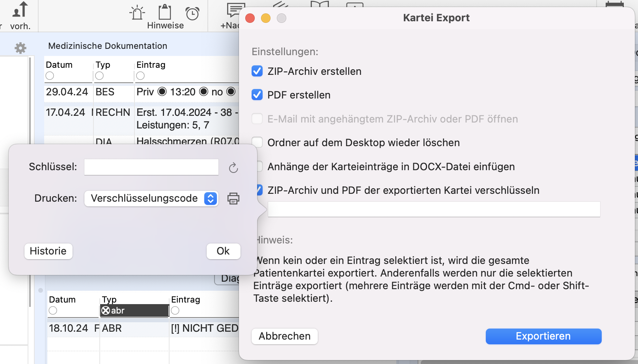The height and width of the screenshot is (364, 638).
Task: Close the Kartei Export window
Action: (250, 18)
